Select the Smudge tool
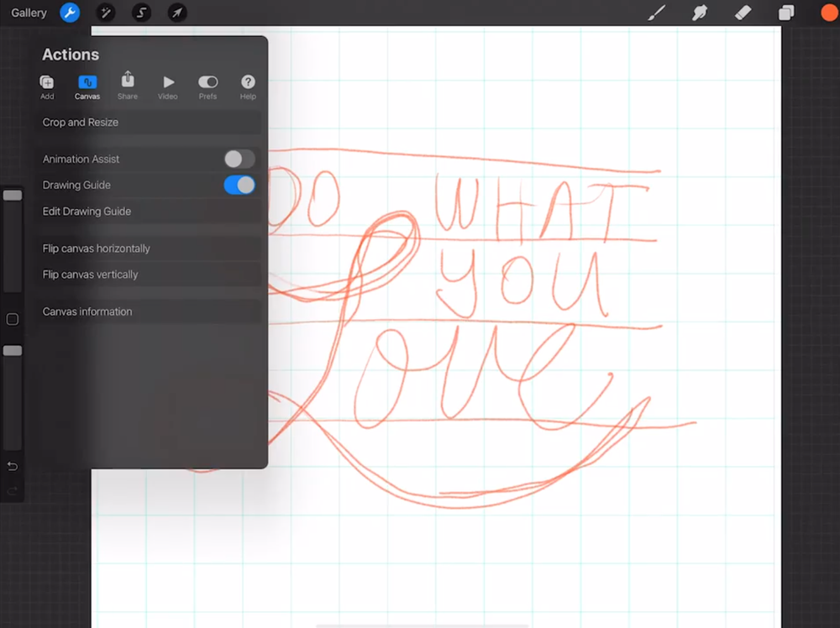This screenshot has width=840, height=628. pyautogui.click(x=700, y=13)
